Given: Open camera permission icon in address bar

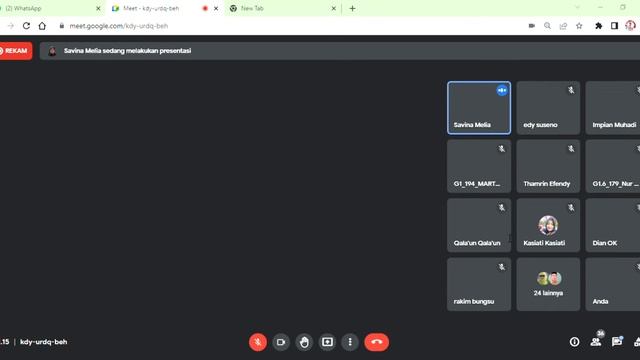Looking at the screenshot, I should pos(531,26).
